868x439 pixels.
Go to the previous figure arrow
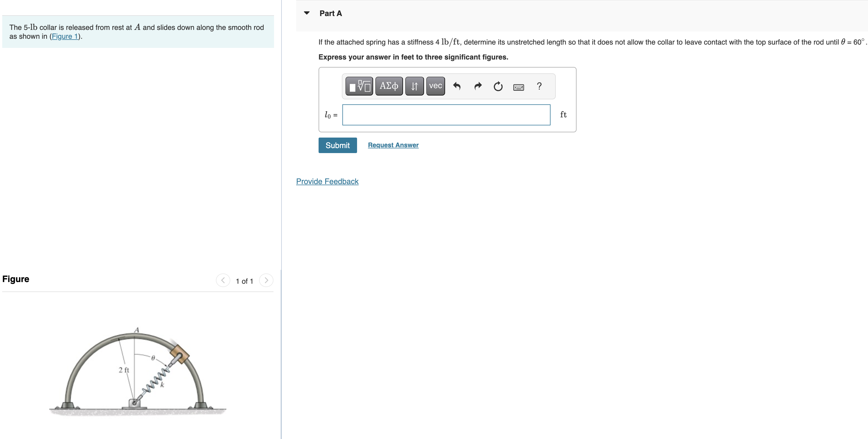pyautogui.click(x=223, y=280)
